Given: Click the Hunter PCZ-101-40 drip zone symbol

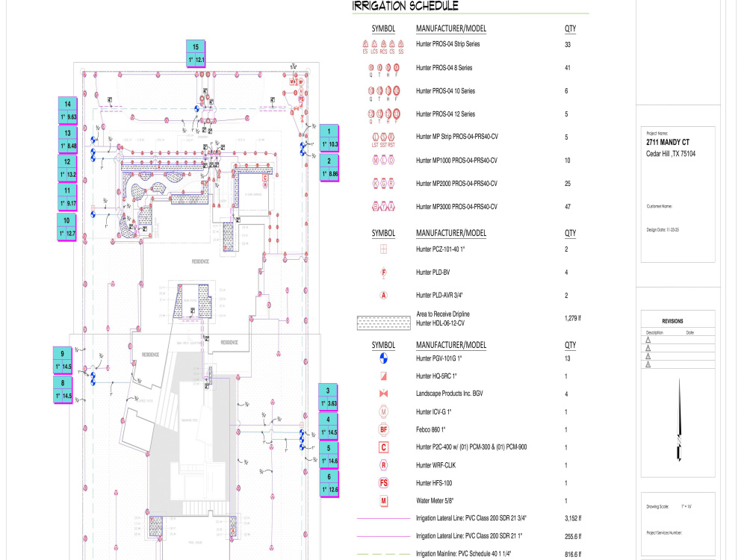Looking at the screenshot, I should point(383,249).
